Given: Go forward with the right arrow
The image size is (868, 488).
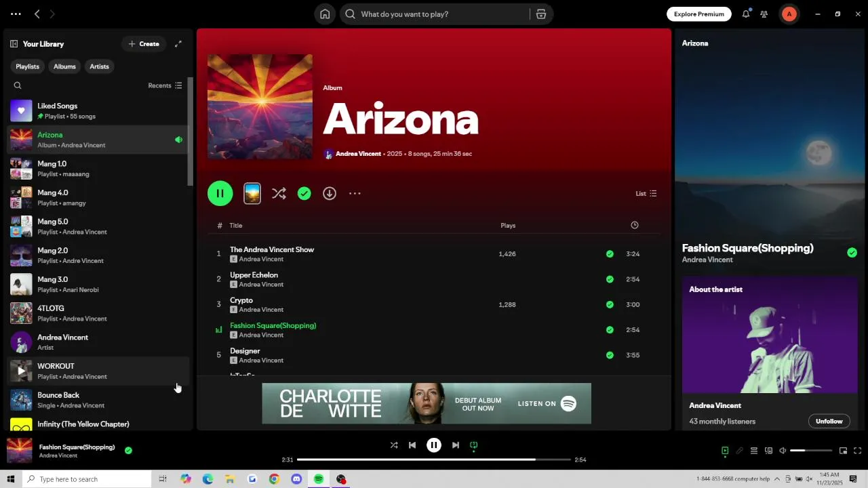Looking at the screenshot, I should [x=52, y=14].
